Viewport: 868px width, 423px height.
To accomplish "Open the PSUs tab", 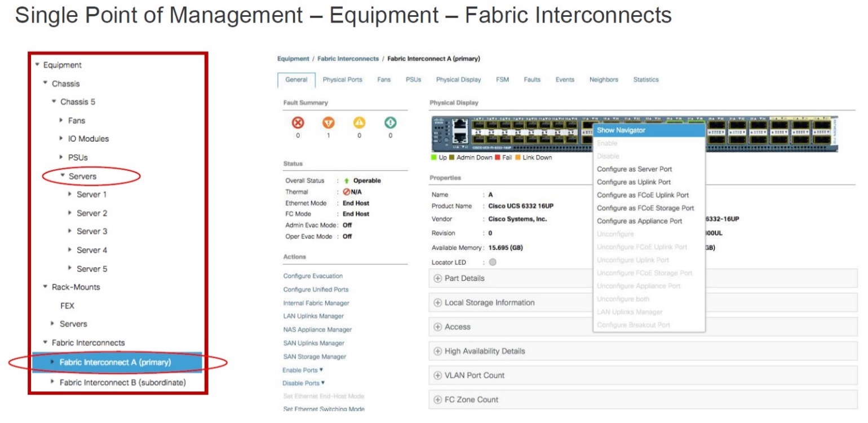I will pos(414,80).
